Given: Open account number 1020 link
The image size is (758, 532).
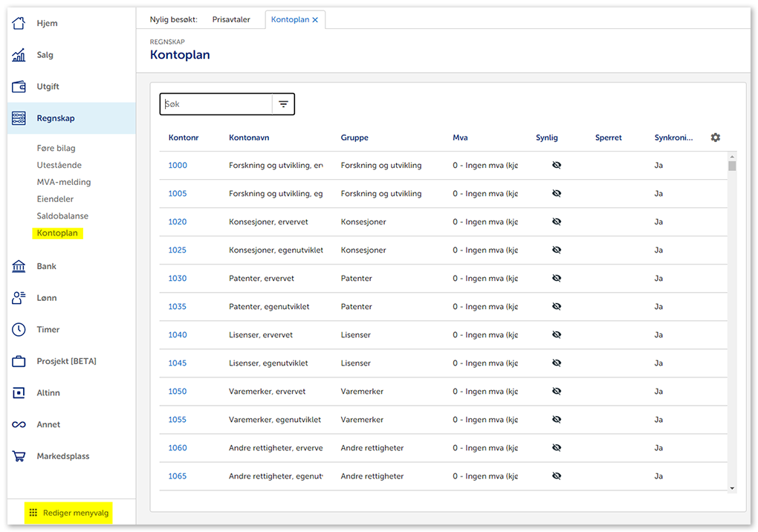Looking at the screenshot, I should [x=178, y=221].
